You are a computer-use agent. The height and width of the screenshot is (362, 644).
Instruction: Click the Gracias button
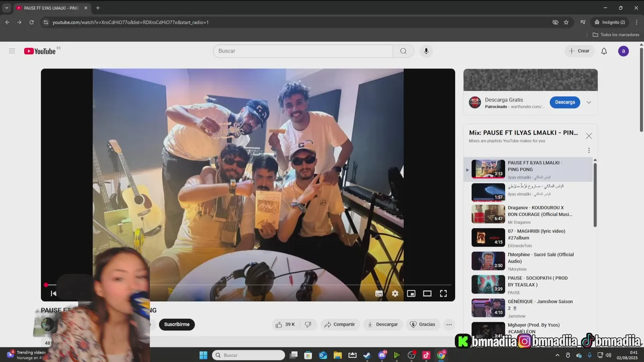point(422,324)
